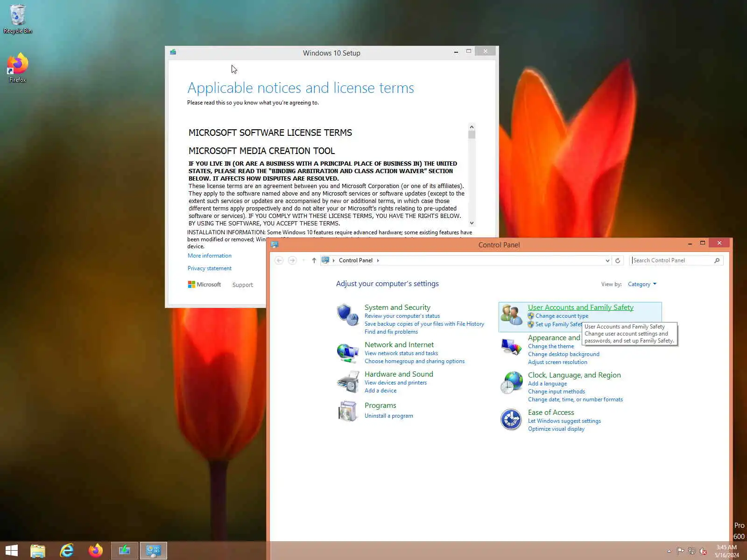Select the Firefox desktop shortcut icon
The height and width of the screenshot is (560, 747).
(x=18, y=68)
